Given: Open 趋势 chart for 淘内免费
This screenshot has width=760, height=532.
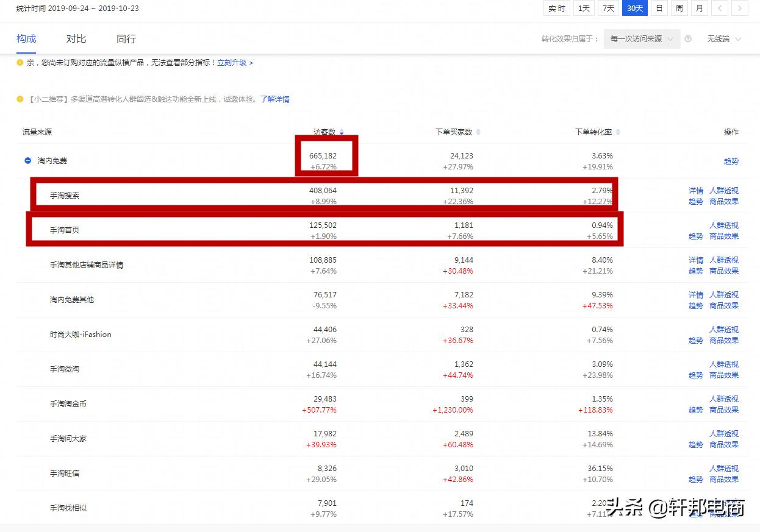Looking at the screenshot, I should [x=731, y=161].
